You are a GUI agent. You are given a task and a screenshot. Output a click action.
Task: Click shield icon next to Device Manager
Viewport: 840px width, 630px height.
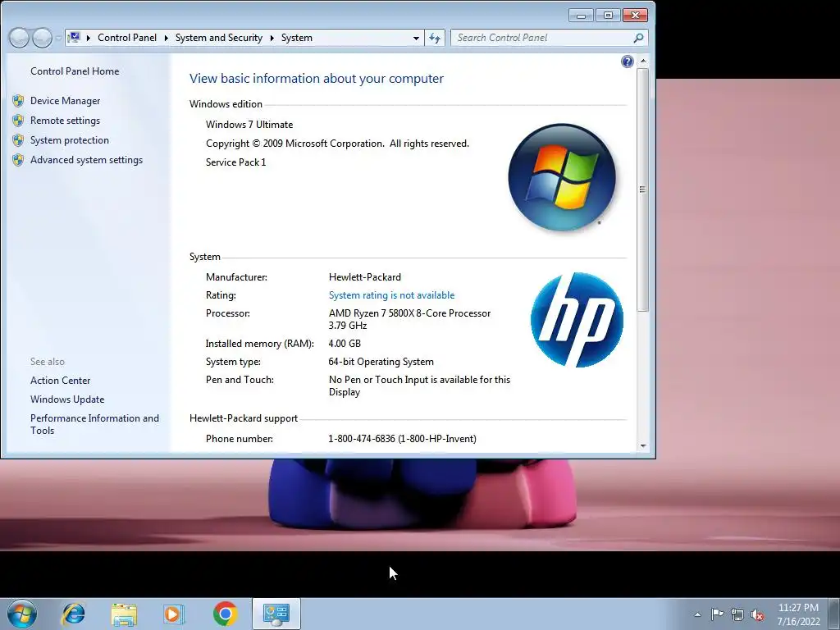click(x=18, y=101)
